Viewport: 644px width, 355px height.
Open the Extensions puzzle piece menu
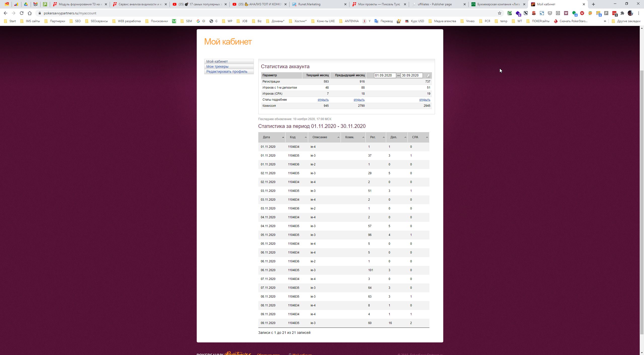[622, 13]
